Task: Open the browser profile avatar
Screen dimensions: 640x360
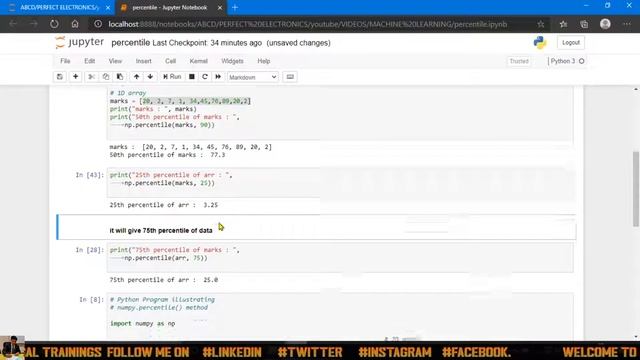Action: pyautogui.click(x=605, y=24)
